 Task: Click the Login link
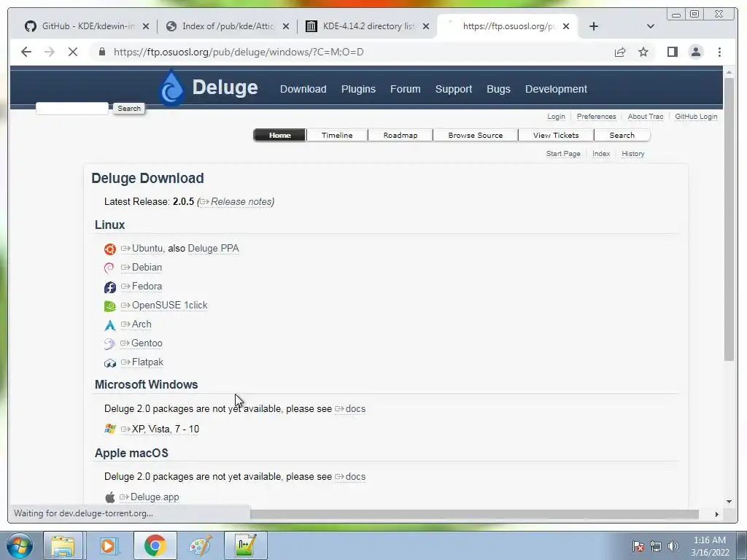coord(556,117)
